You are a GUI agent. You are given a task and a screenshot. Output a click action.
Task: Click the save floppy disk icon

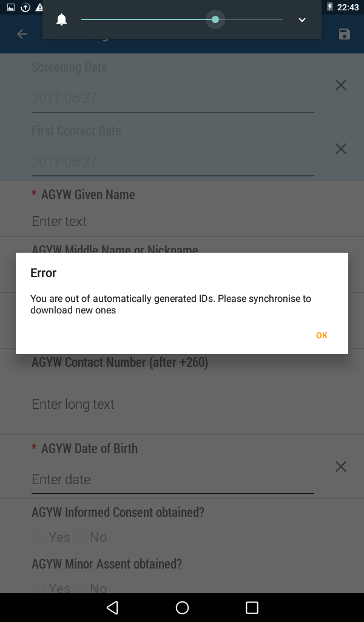point(345,34)
